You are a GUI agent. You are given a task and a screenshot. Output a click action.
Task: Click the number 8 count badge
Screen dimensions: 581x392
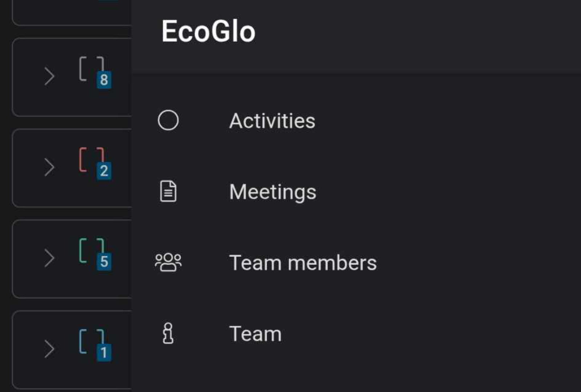(x=104, y=80)
